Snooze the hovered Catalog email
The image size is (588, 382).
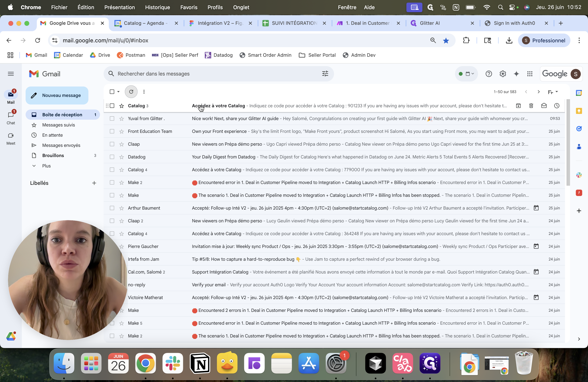[557, 106]
